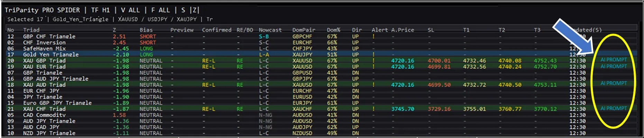Click the alert marker for XAU CHF Triad
This screenshot has width=644, height=138.
[374, 109]
